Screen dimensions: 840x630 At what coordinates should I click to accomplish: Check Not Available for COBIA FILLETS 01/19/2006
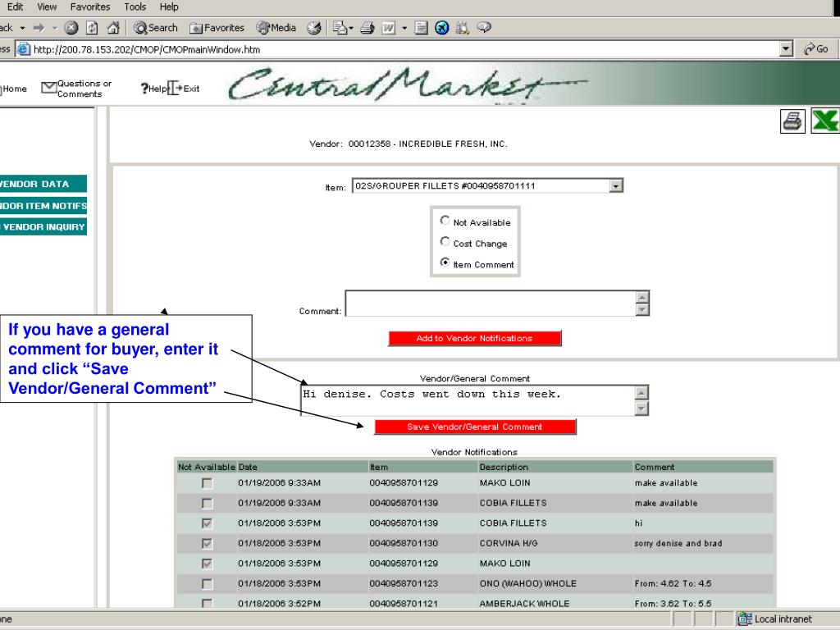(207, 504)
